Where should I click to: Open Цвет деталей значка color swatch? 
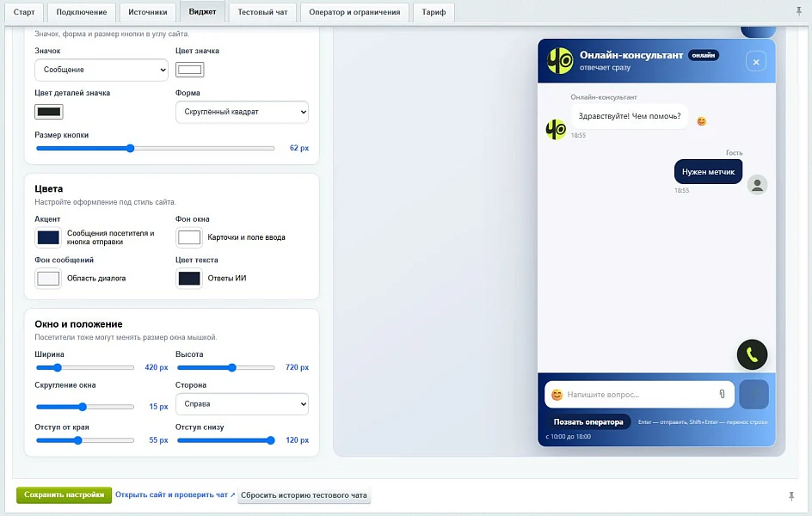tap(49, 112)
